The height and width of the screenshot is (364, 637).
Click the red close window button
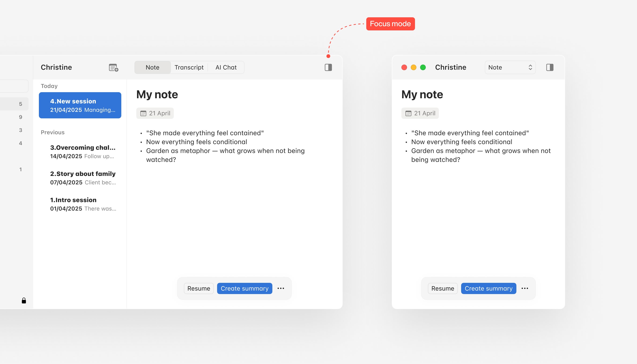coord(404,68)
